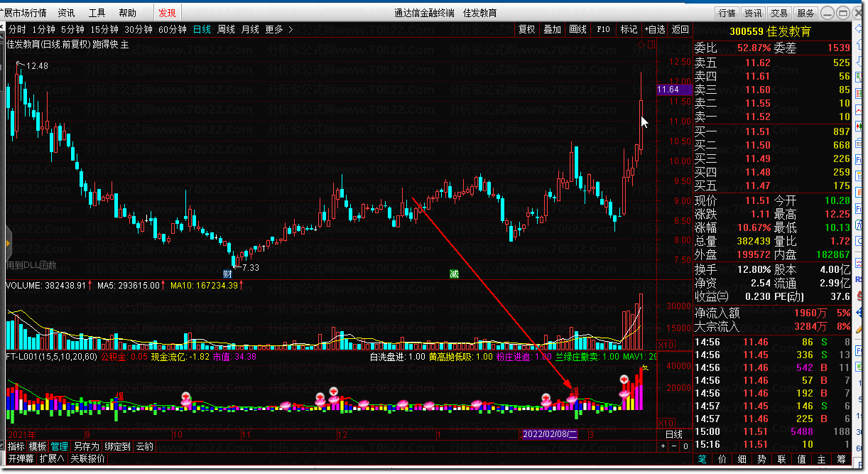Click the 云豹 item at bottom
Image resolution: width=868 pixels, height=474 pixels.
(145, 446)
